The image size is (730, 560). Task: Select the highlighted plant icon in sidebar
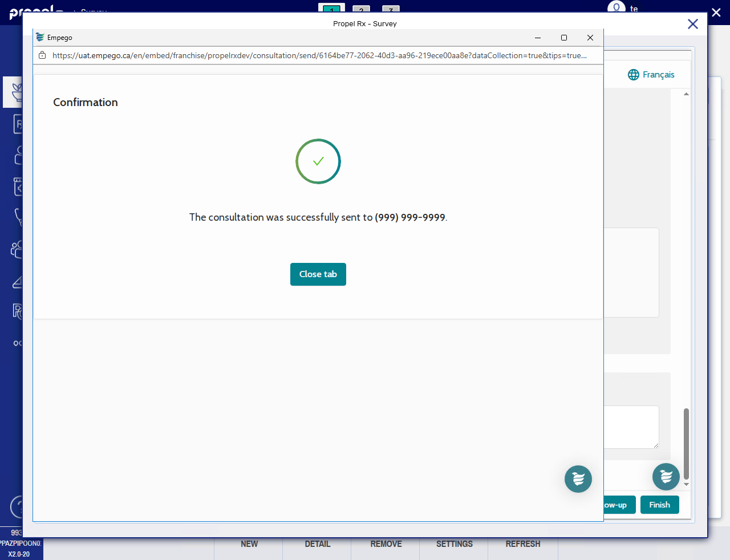(x=15, y=92)
